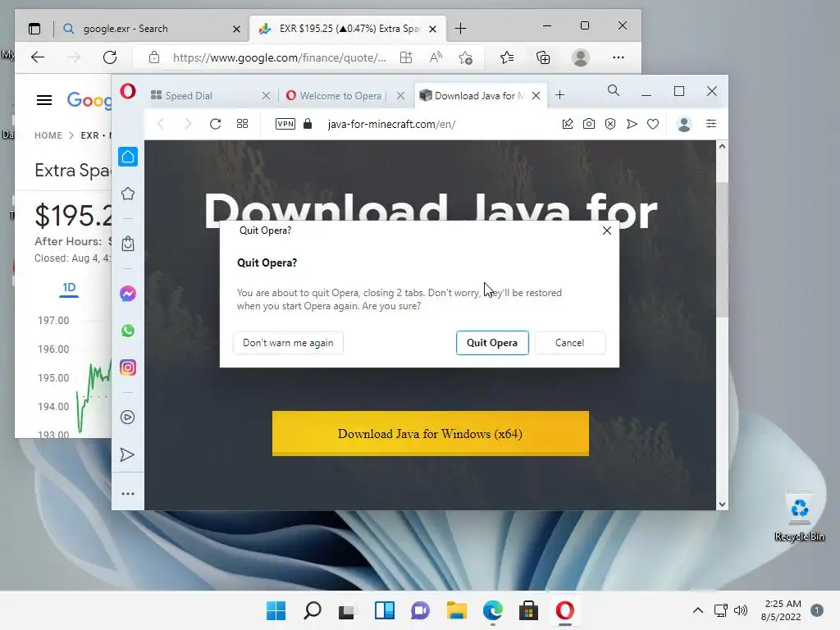This screenshot has width=840, height=630.
Task: Open taskbar Search icon
Action: point(313,610)
